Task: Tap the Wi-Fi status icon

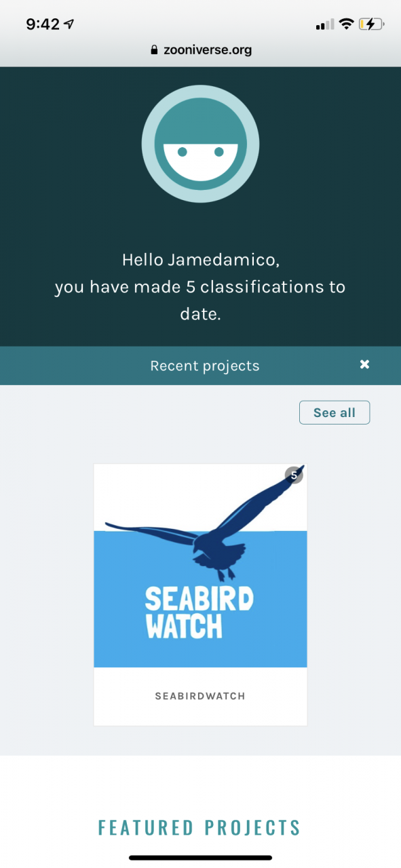Action: click(x=347, y=24)
